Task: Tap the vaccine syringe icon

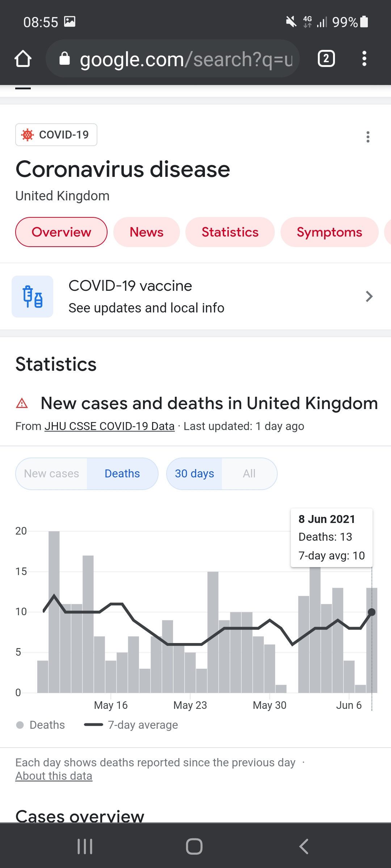Action: [33, 297]
